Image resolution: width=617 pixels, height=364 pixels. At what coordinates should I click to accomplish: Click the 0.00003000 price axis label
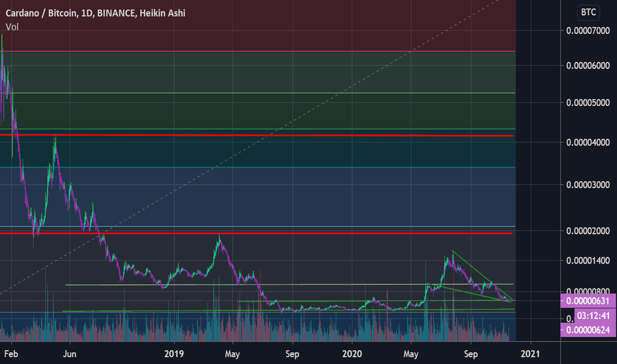point(588,185)
